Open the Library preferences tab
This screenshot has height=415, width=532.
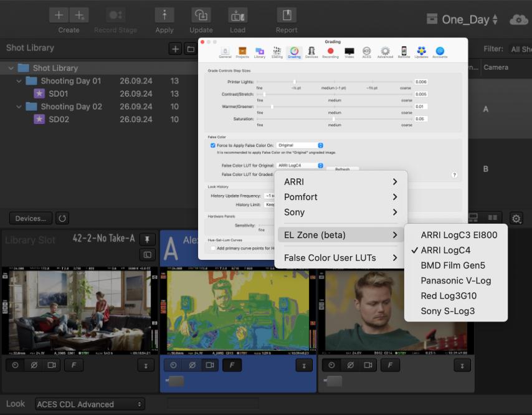[x=260, y=52]
